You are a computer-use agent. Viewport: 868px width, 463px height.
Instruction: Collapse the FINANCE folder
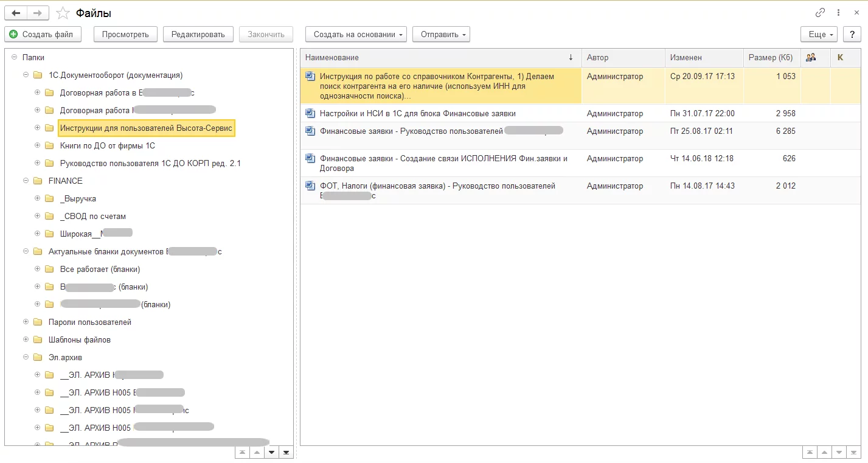[x=26, y=181]
